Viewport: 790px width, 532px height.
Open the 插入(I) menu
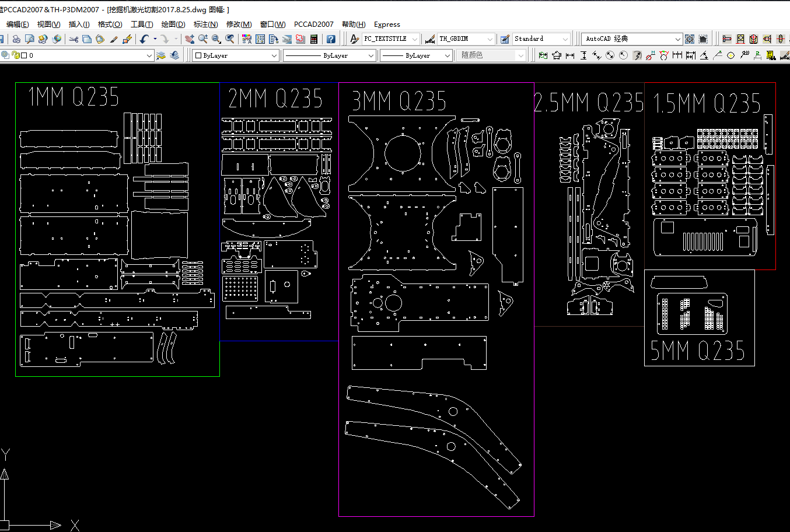coord(79,24)
